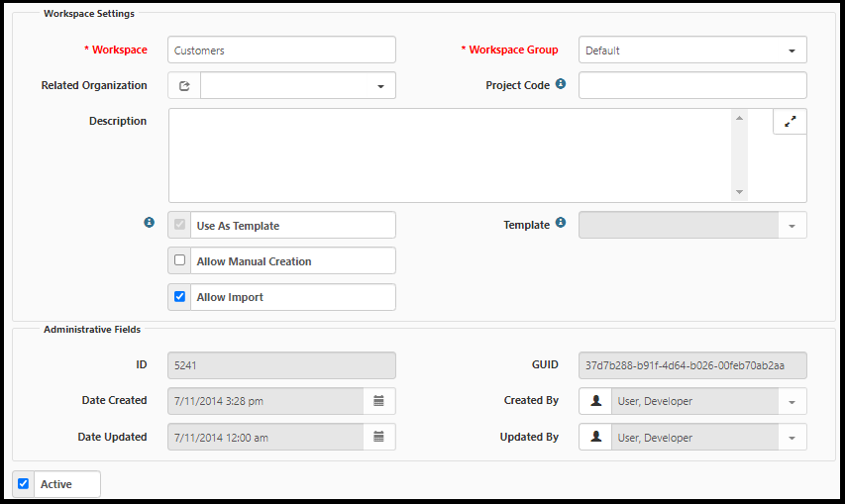Click into the Project Code input field
Screen dimensions: 845x504
(x=691, y=86)
